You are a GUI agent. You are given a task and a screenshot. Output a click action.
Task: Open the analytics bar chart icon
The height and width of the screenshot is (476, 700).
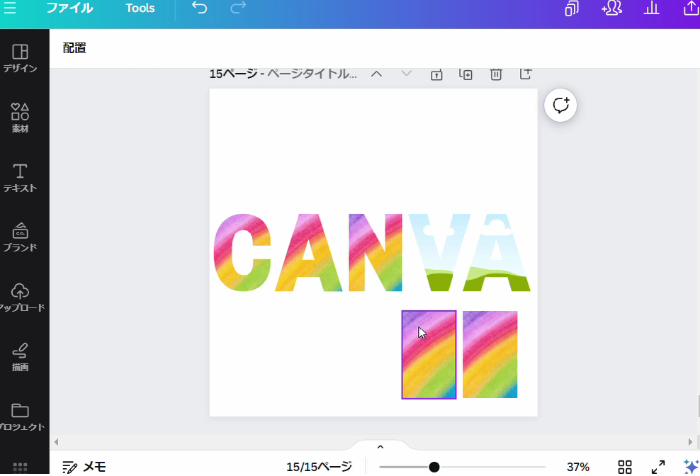pyautogui.click(x=651, y=8)
